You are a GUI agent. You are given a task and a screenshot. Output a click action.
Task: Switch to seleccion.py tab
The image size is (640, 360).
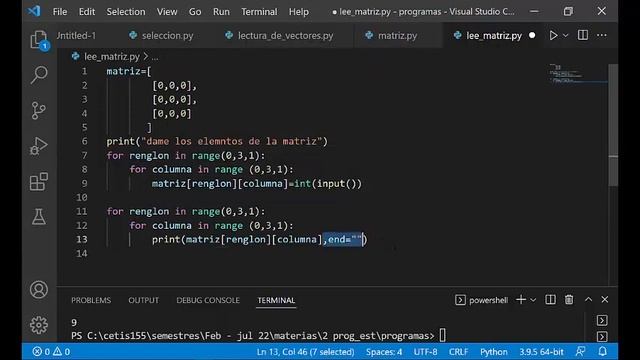coord(167,36)
